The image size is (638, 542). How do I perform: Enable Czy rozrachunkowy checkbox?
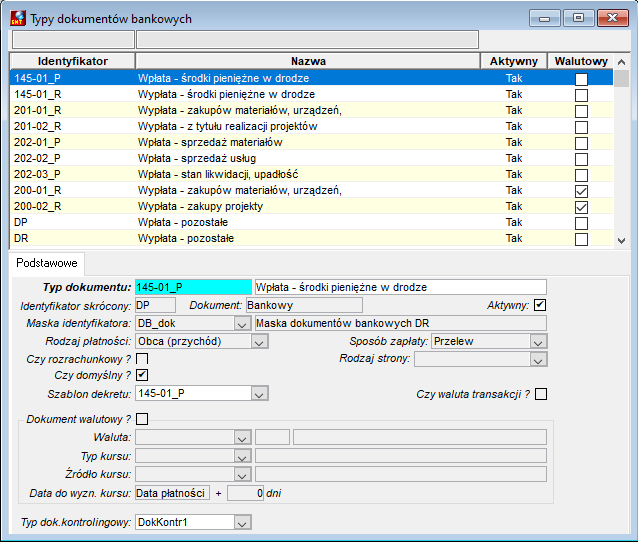[142, 359]
